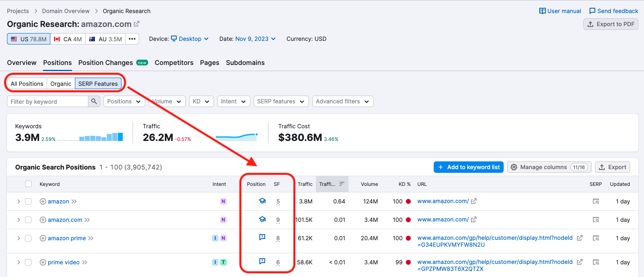Screen dimensions: 644x277
Task: Select the All Positions toggle
Action: pyautogui.click(x=27, y=83)
